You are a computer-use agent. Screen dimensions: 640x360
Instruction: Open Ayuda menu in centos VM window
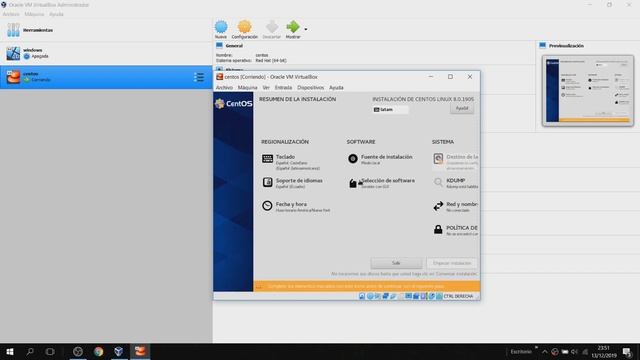[336, 88]
